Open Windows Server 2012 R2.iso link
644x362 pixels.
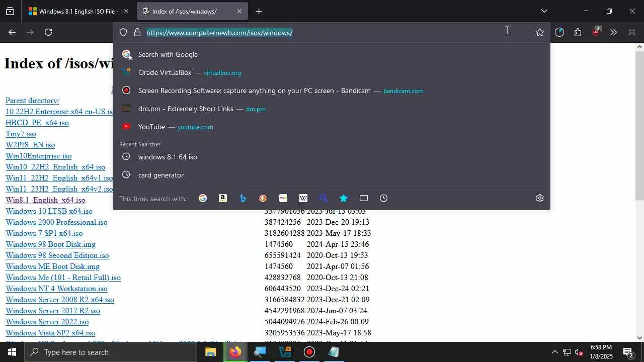click(x=53, y=311)
